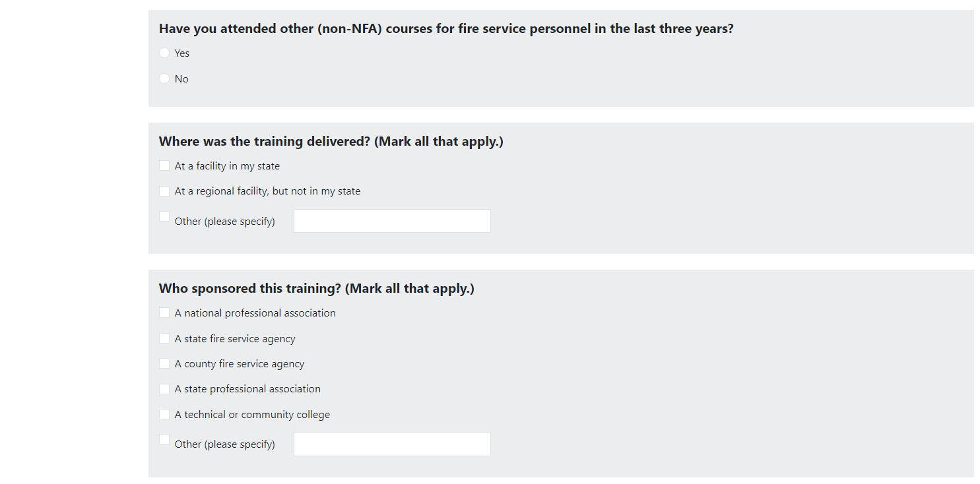Click the Other text field for training location
The height and width of the screenshot is (484, 980).
(x=392, y=221)
